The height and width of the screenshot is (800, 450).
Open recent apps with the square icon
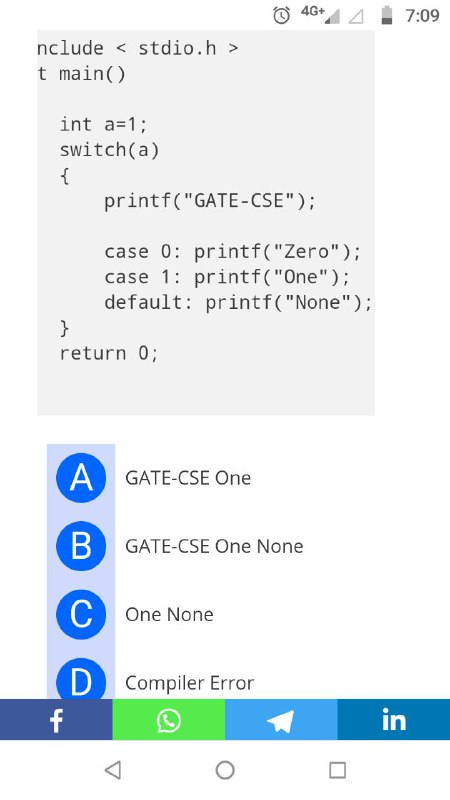(337, 770)
